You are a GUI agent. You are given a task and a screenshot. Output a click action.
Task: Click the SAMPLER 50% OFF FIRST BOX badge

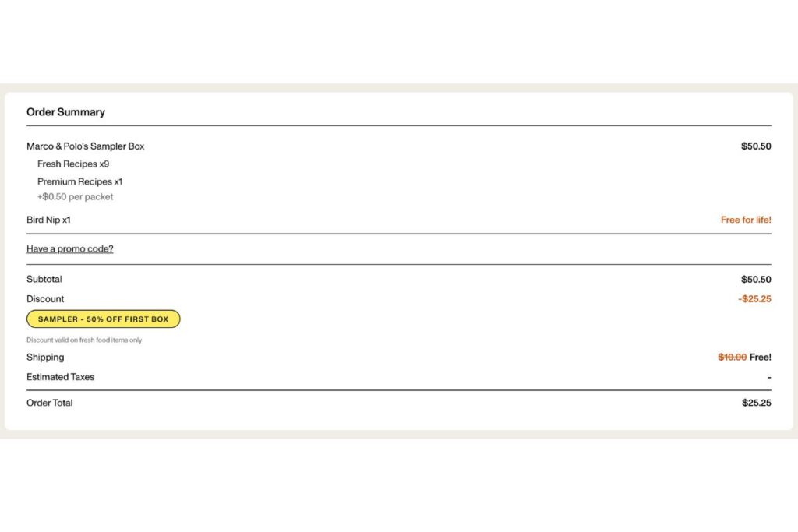point(103,319)
